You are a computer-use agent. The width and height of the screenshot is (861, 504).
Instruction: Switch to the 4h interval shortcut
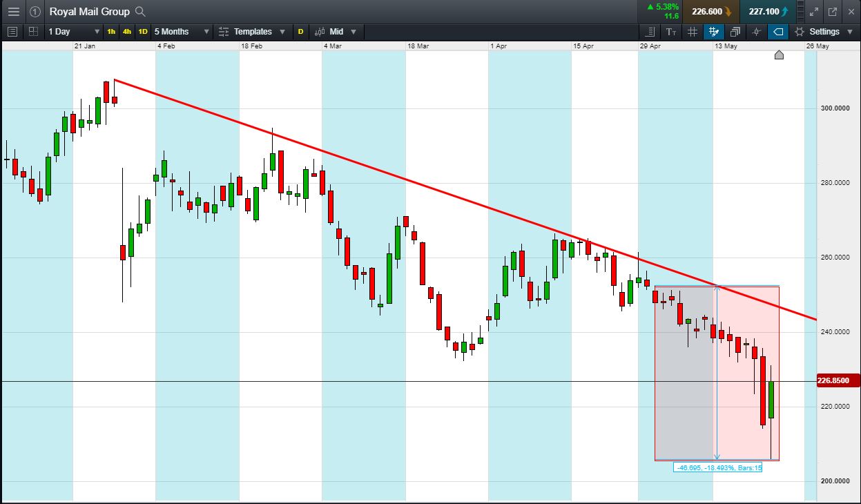[127, 32]
